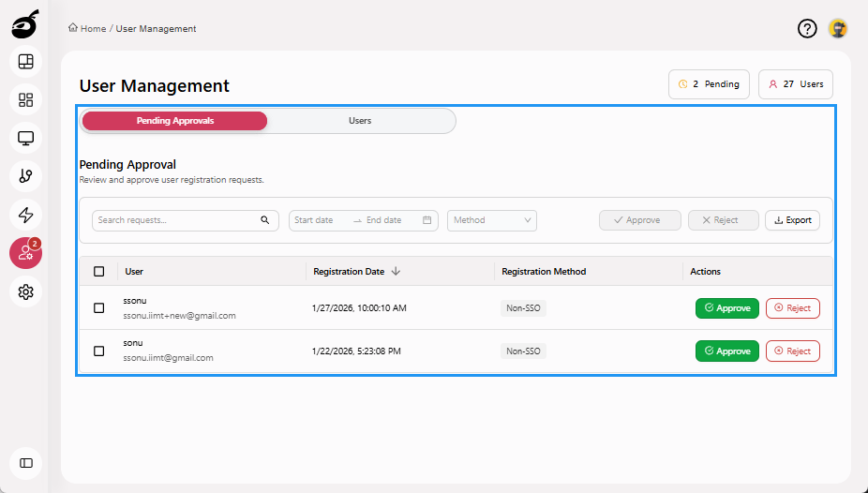
Task: Sort by the Registration Date arrow
Action: pos(396,272)
